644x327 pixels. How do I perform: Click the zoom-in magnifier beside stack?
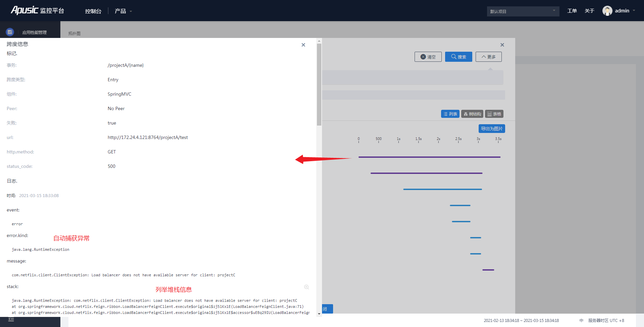pyautogui.click(x=306, y=287)
